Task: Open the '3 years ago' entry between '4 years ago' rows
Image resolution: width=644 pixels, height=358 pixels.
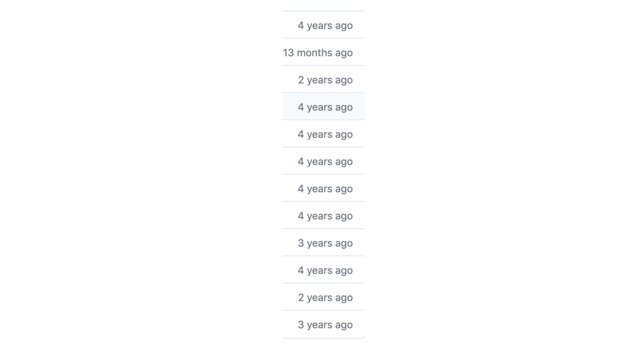Action: tap(325, 243)
